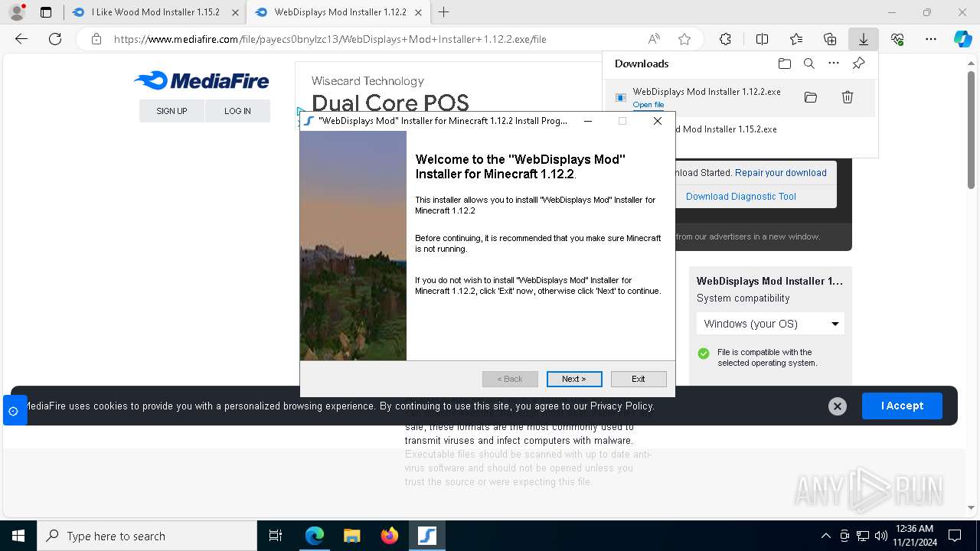Open notification center icon
Viewport: 980px width, 551px height.
click(x=955, y=536)
